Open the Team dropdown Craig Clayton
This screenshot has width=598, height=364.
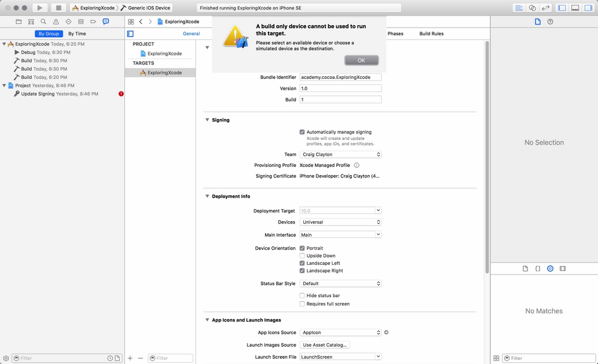click(x=341, y=154)
